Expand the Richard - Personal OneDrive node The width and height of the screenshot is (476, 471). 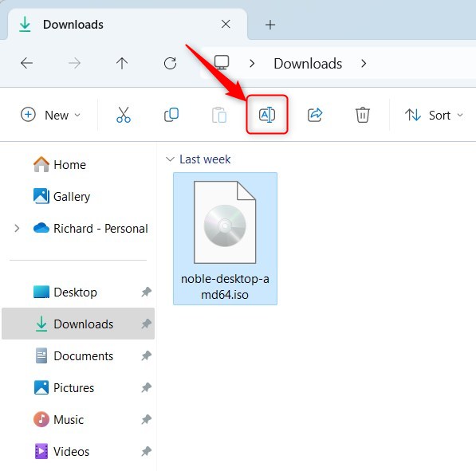pyautogui.click(x=17, y=228)
